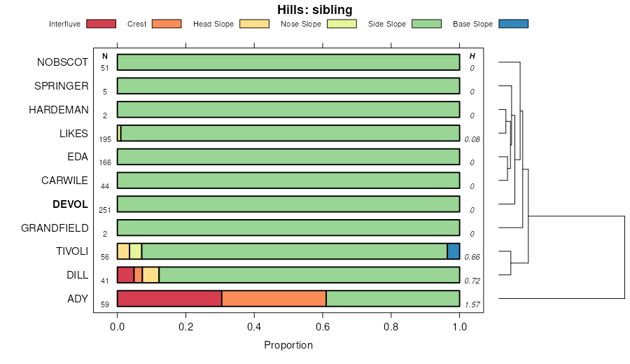This screenshot has height=364, width=630.
Task: Click the bold DEVOL row label
Action: click(70, 204)
